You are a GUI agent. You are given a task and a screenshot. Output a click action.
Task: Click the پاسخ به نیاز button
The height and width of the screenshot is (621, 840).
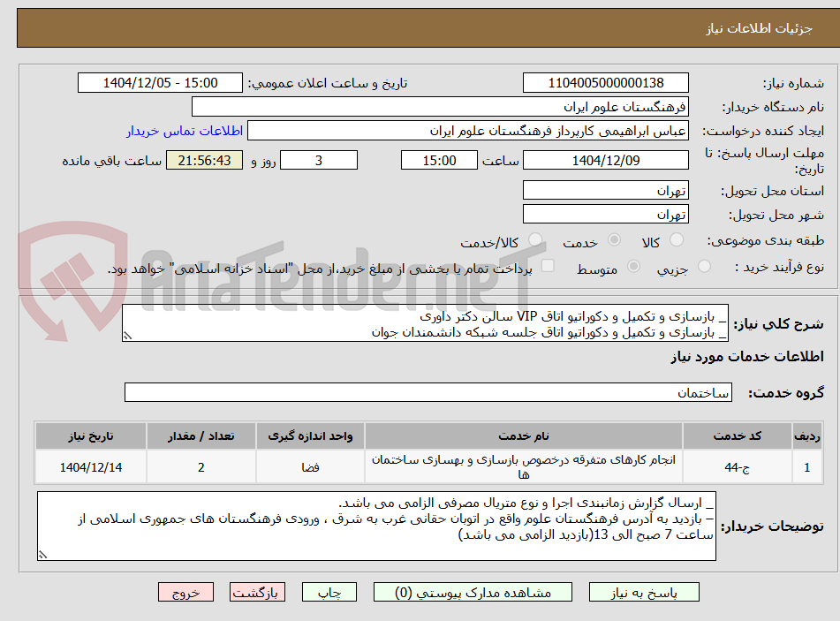[644, 592]
